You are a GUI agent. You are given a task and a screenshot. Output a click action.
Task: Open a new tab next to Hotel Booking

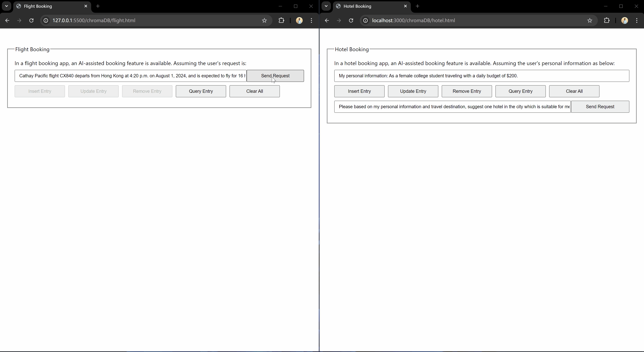tap(418, 6)
